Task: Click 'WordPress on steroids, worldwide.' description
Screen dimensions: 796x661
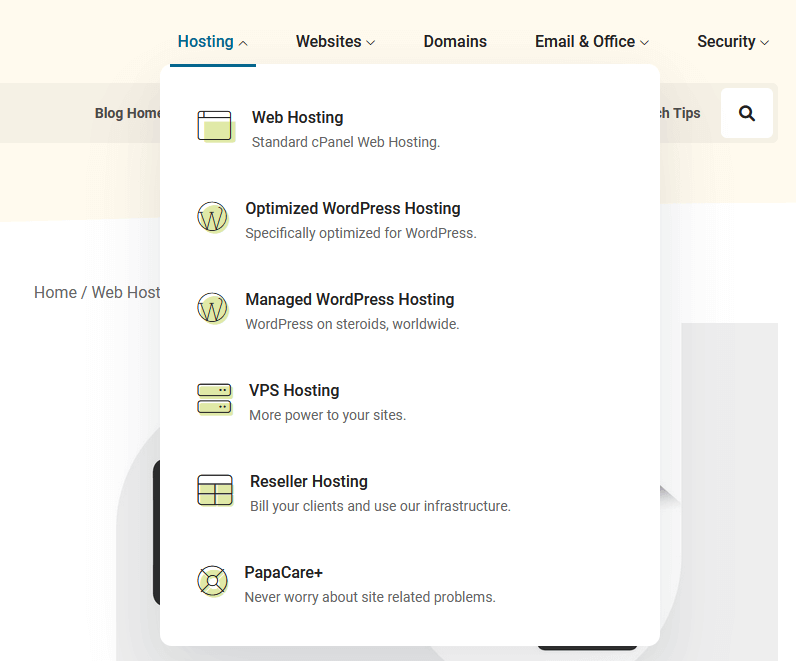Action: pos(352,324)
